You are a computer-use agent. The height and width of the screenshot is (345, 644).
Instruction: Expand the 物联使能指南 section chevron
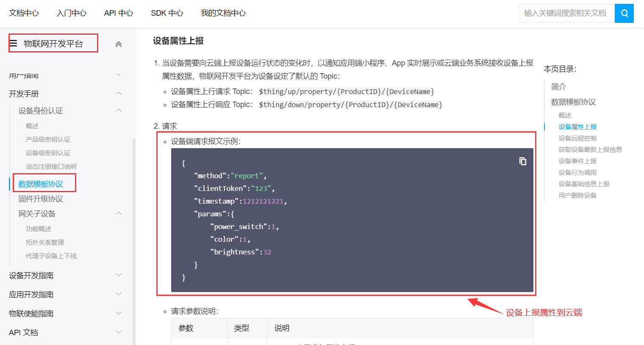pos(119,313)
